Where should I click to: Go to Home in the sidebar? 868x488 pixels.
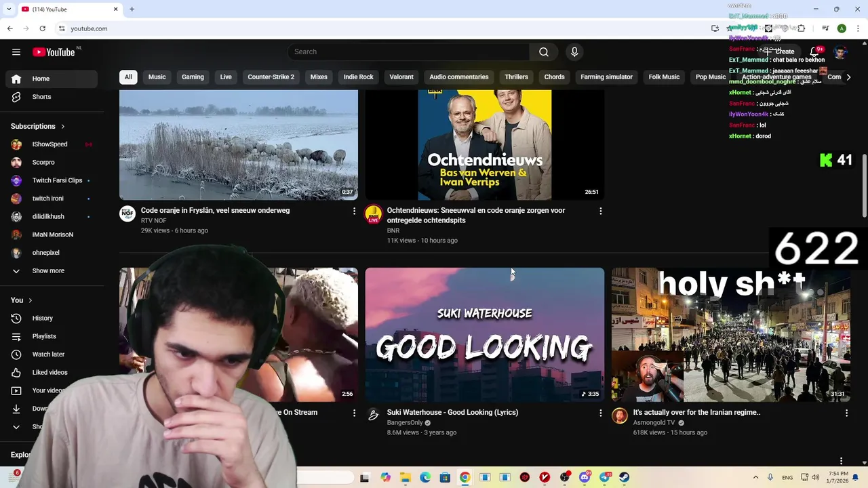pos(52,79)
